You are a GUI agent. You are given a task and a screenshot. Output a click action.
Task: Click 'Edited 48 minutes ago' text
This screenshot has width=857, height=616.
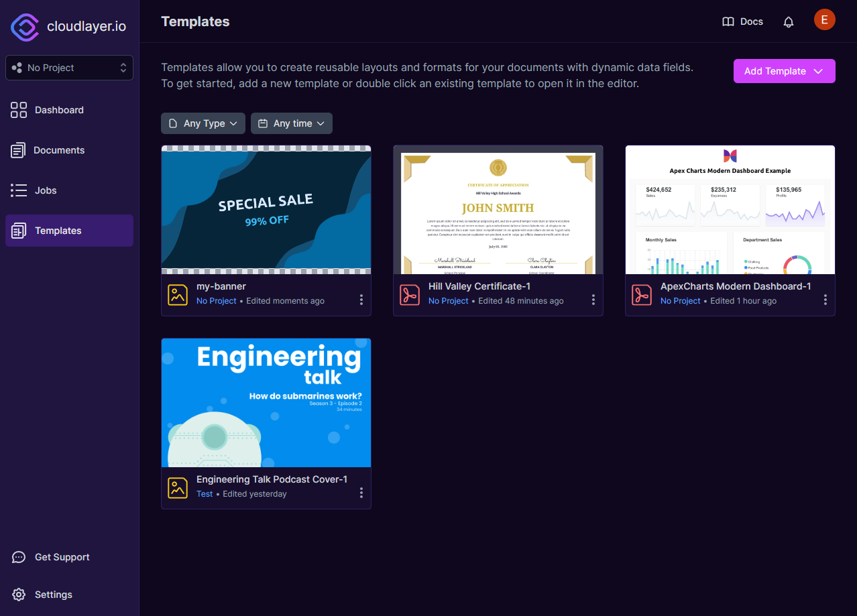pyautogui.click(x=521, y=301)
